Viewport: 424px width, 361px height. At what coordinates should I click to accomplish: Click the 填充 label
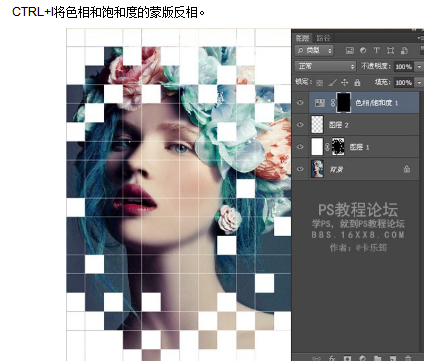point(382,82)
